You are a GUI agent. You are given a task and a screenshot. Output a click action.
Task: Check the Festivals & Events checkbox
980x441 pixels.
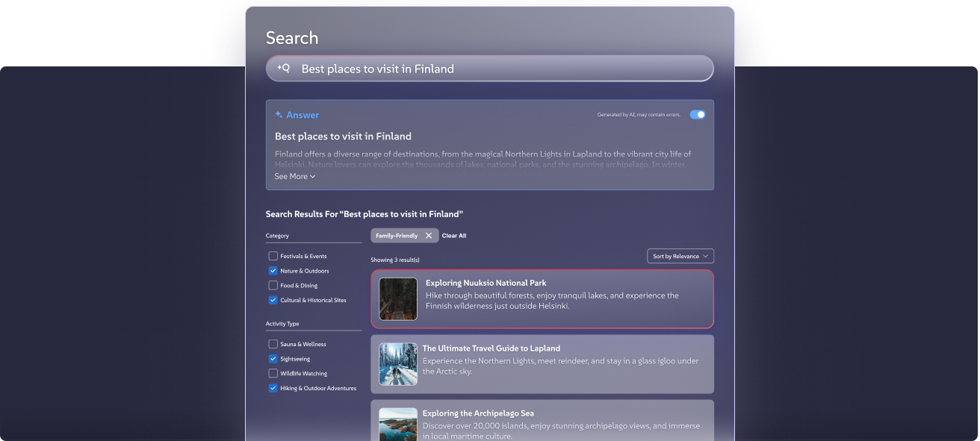tap(273, 256)
